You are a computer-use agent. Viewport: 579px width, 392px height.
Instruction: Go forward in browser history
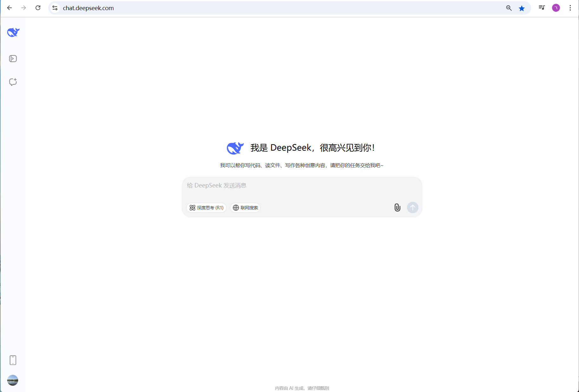click(x=23, y=8)
